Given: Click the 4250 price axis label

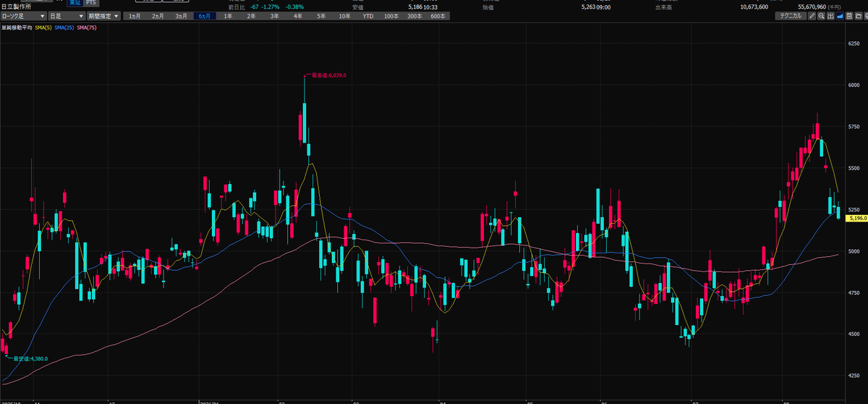Looking at the screenshot, I should click(853, 376).
